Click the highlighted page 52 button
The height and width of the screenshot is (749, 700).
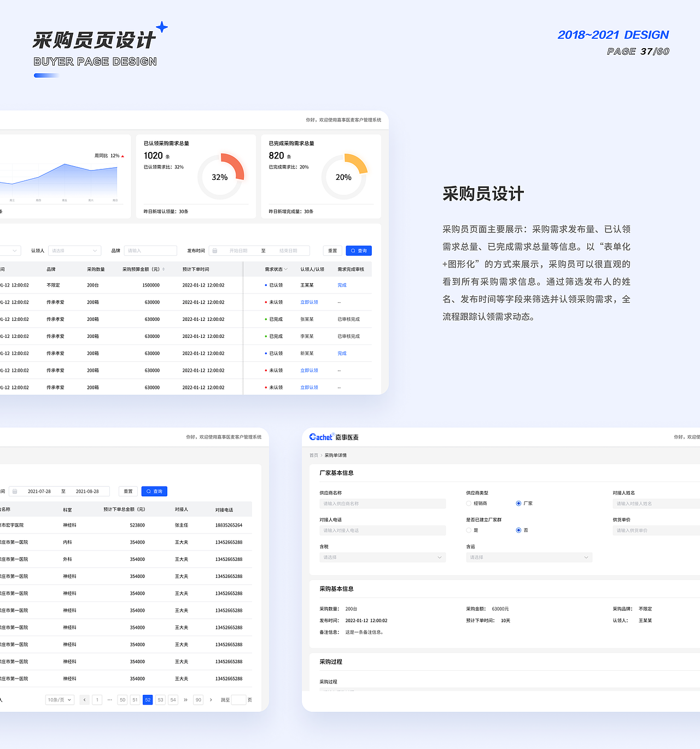click(148, 700)
